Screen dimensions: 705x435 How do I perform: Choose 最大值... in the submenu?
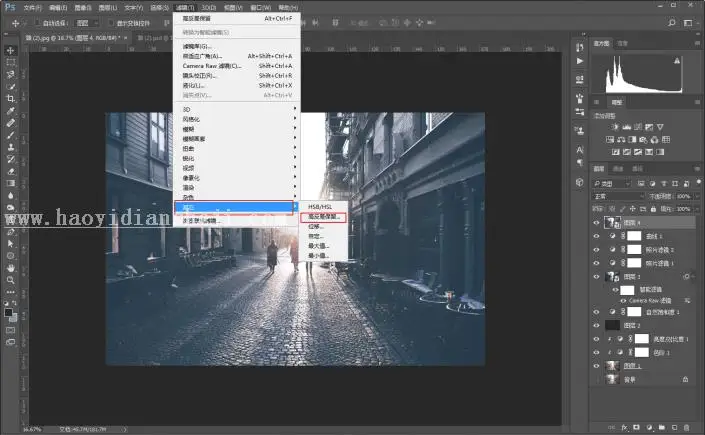[323, 246]
